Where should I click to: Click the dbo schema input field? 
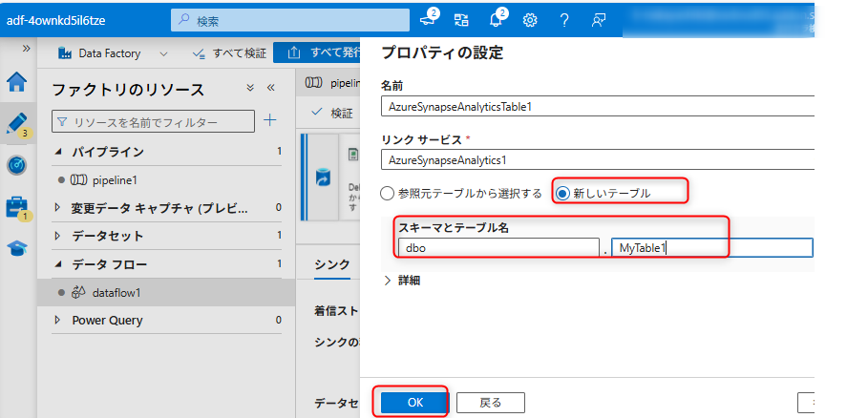498,248
